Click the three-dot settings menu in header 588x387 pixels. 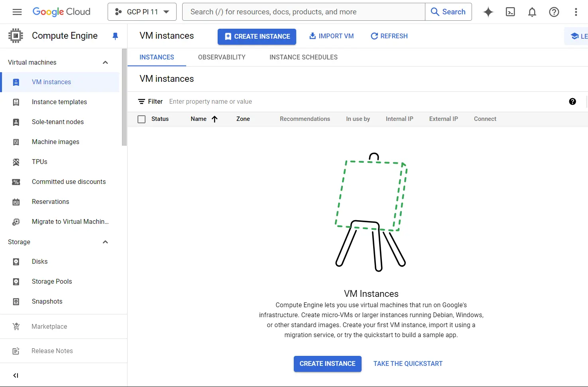[576, 12]
